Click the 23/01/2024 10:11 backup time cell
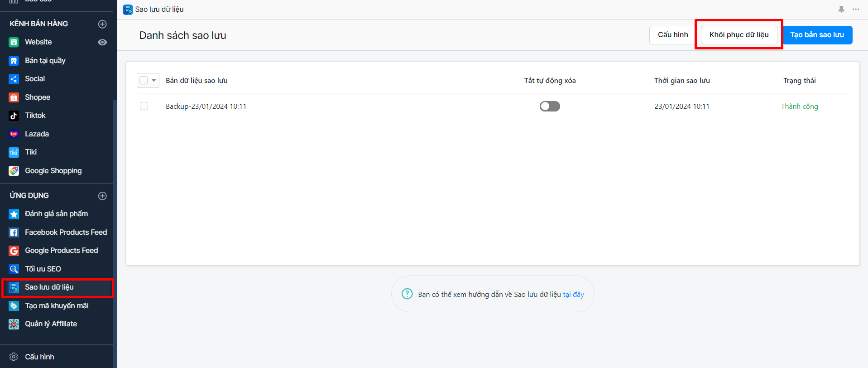The image size is (868, 368). (x=682, y=107)
